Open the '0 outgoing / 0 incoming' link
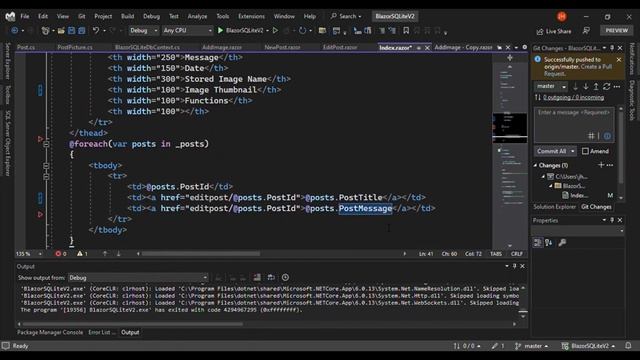This screenshot has width=640, height=360. pos(573,97)
